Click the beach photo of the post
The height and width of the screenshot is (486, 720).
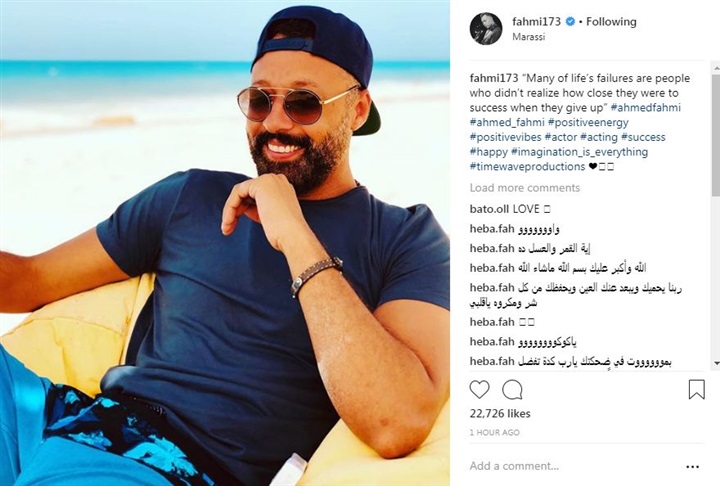tap(225, 243)
